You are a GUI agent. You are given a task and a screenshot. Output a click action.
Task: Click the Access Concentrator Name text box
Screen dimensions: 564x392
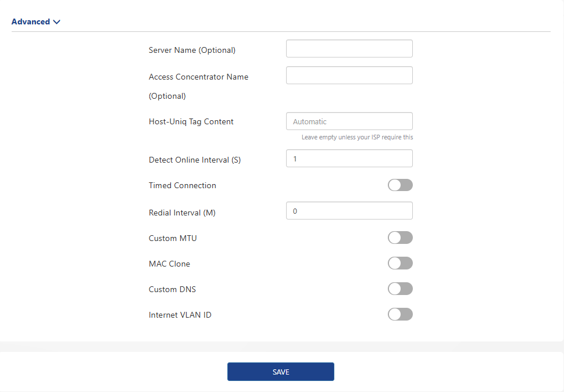[349, 75]
